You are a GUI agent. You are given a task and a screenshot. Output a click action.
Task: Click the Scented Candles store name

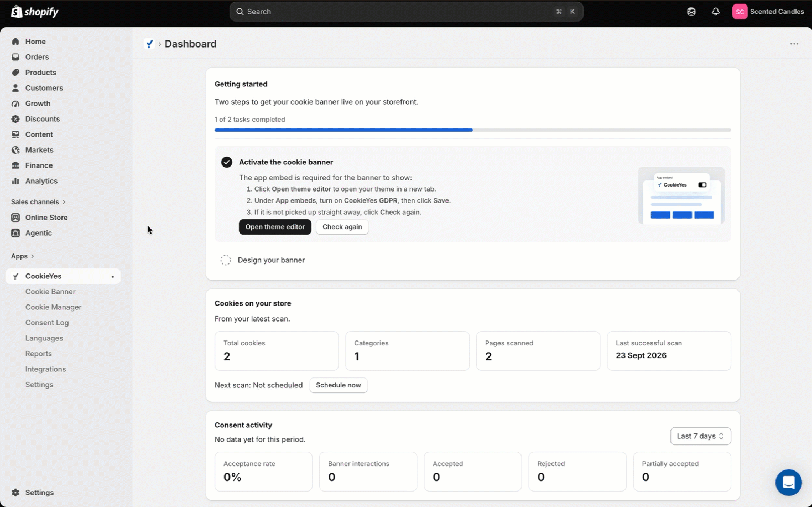coord(777,12)
